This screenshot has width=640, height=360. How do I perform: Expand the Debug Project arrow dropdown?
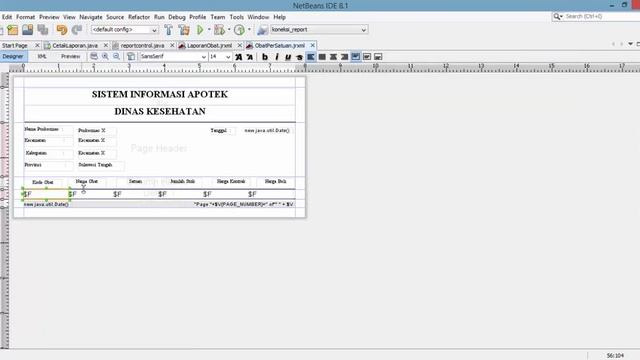229,30
